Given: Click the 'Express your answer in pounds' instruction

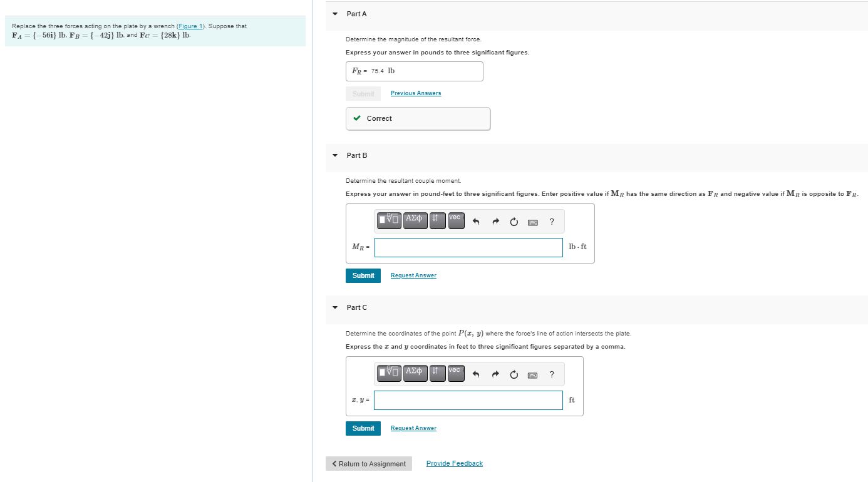Looking at the screenshot, I should (x=438, y=53).
